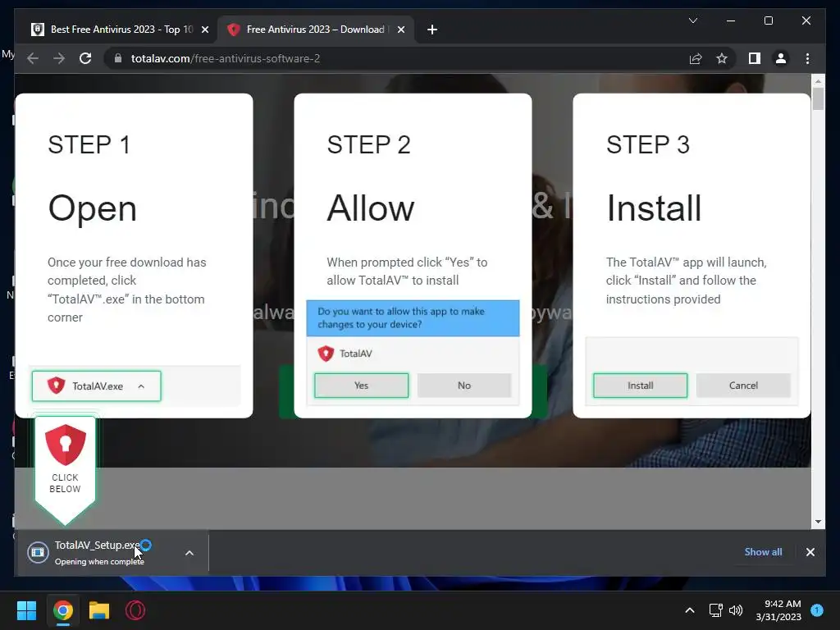Launch Opera from the taskbar
Screen dimensions: 840x630
(x=135, y=610)
